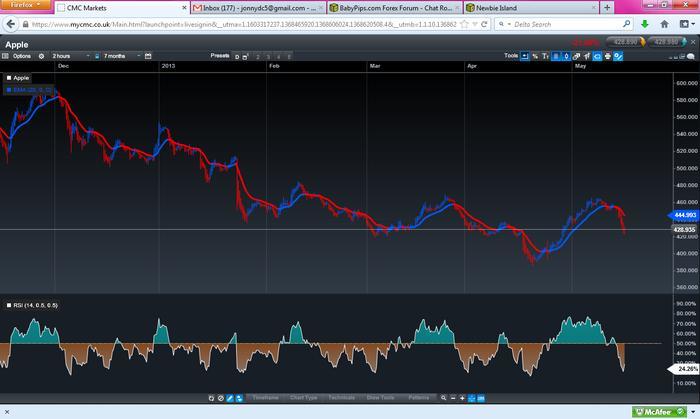The width and height of the screenshot is (700, 419).
Task: Open the Patterns menu
Action: 418,398
